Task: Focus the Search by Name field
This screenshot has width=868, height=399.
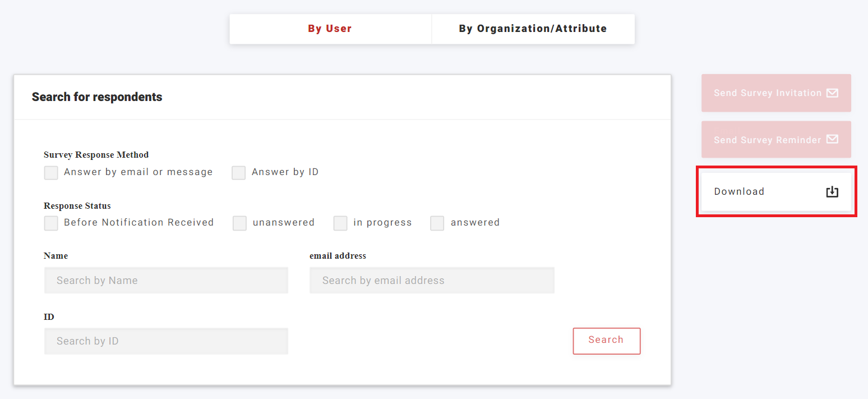Action: click(166, 281)
